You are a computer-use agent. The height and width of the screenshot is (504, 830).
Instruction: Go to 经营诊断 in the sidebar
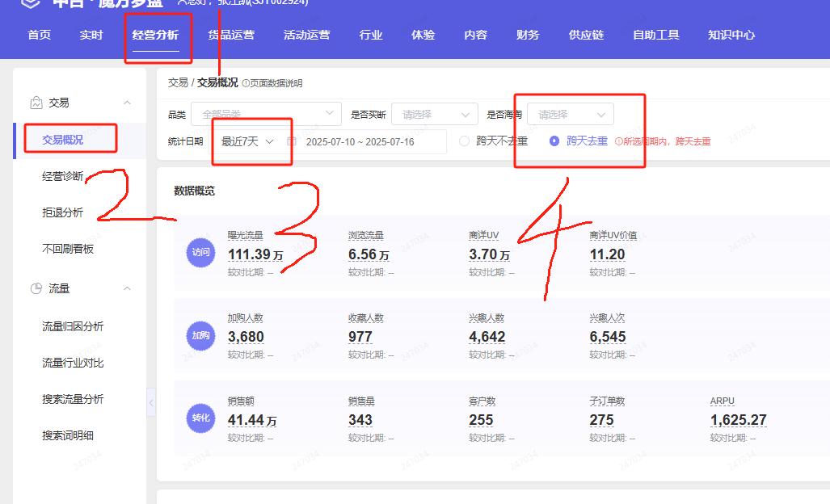point(62,176)
